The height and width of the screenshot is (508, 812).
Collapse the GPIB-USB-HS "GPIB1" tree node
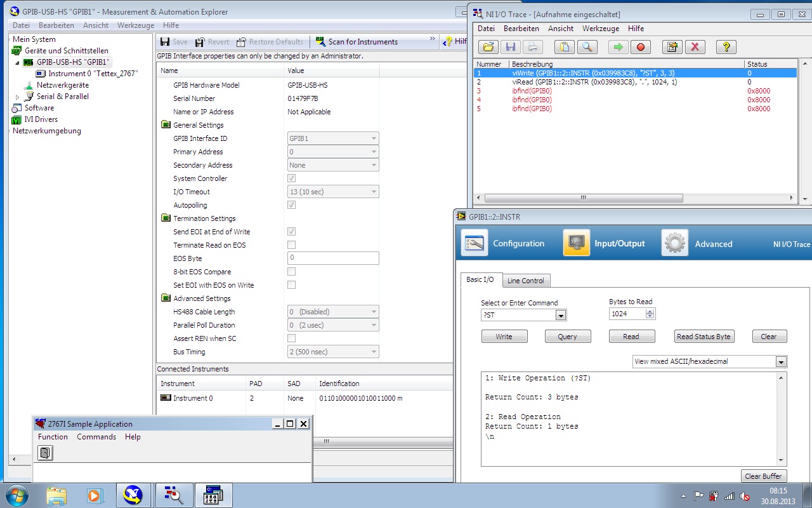click(x=18, y=62)
